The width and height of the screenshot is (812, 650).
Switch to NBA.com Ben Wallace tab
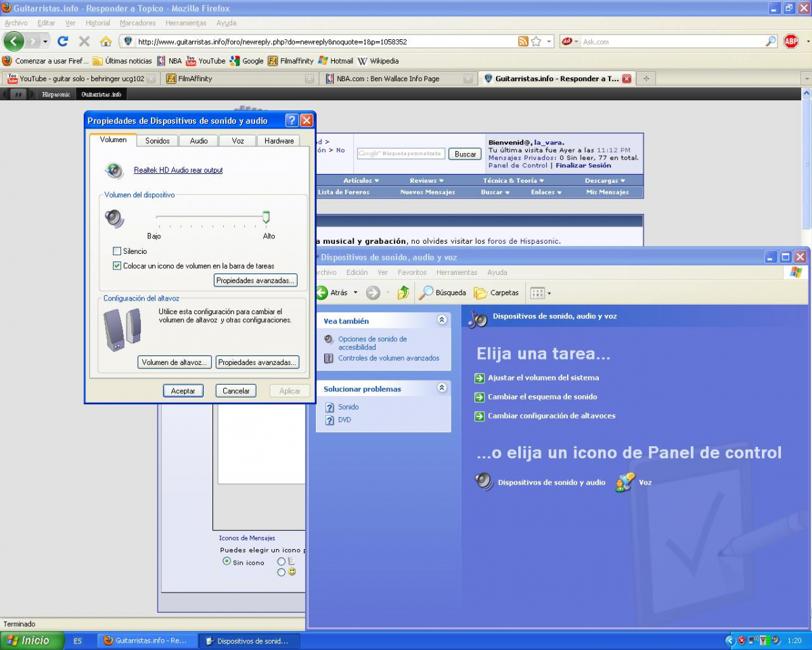coord(398,79)
